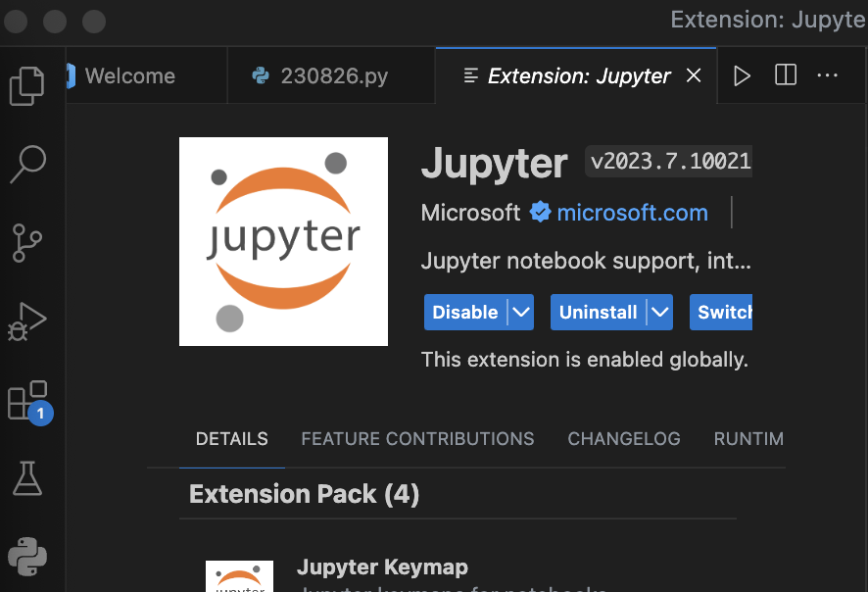Click the preview icon on Extension: Jupyter tab

coord(471,75)
